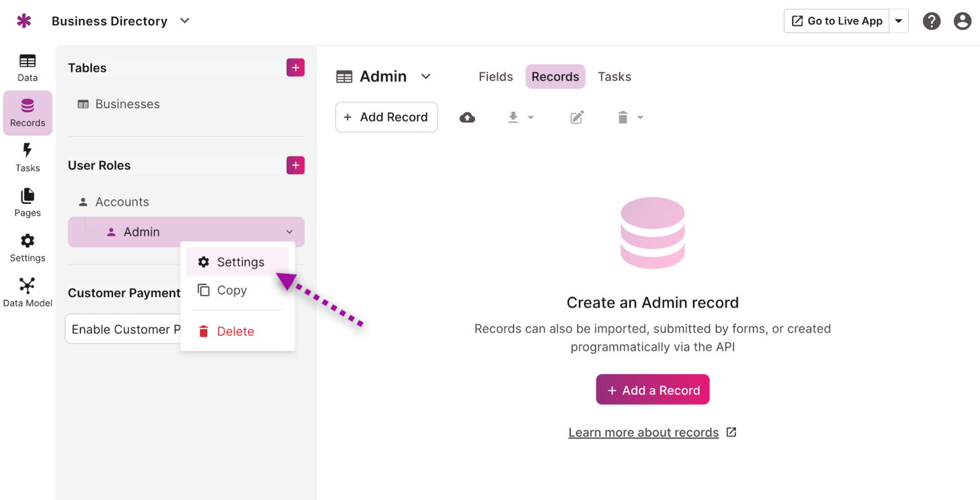
Task: Expand the Admin table title dropdown
Action: click(x=426, y=76)
